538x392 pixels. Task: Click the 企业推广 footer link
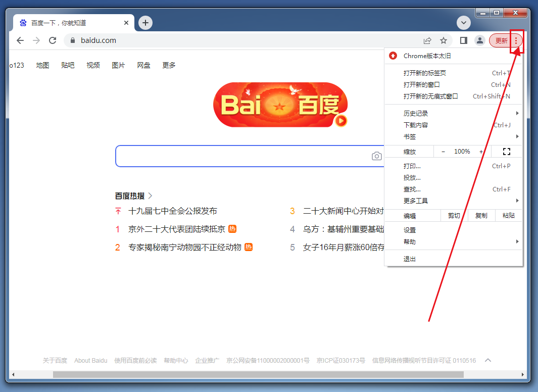(207, 361)
